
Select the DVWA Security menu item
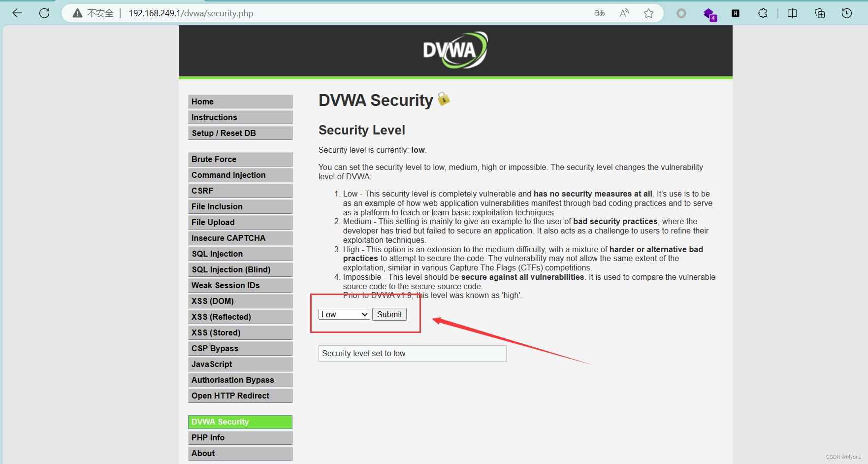[x=240, y=422]
